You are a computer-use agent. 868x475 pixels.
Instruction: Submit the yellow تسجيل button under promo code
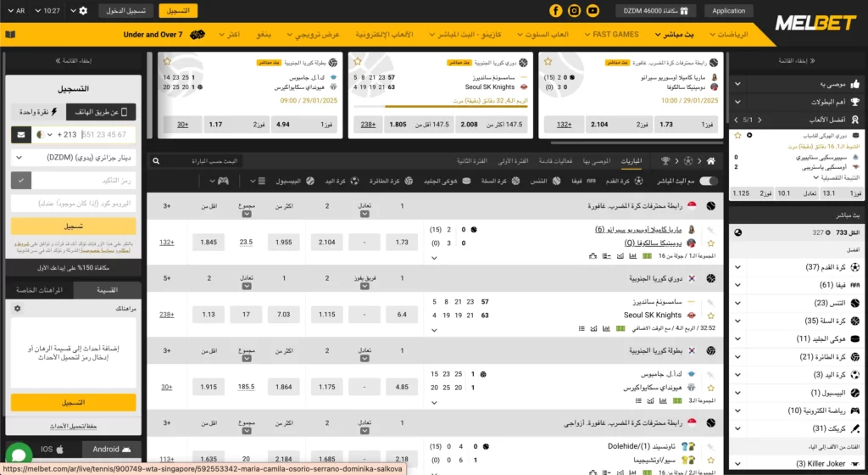coord(73,226)
